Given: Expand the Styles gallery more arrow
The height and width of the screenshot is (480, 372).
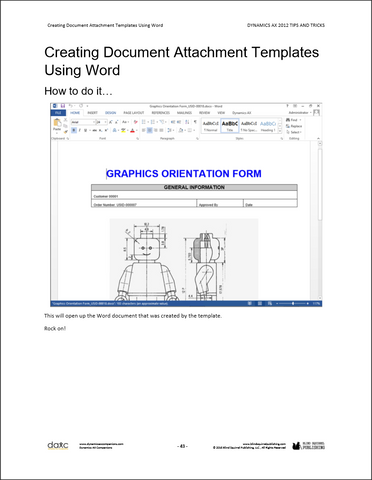Looking at the screenshot, I should coord(280,131).
